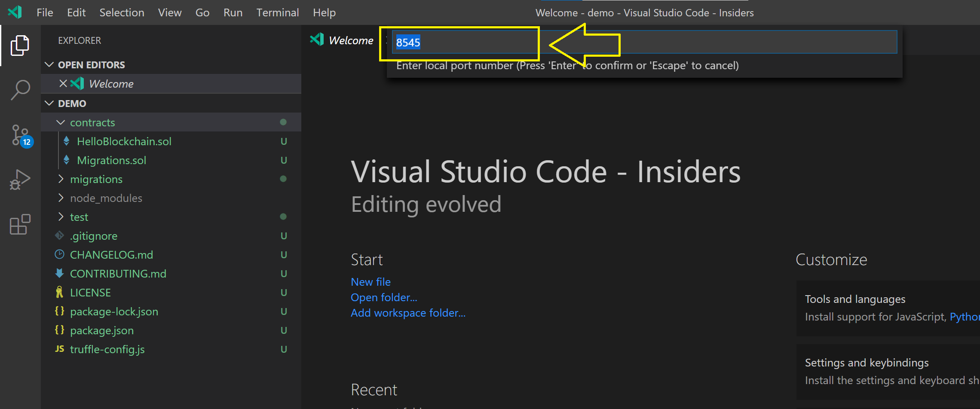Viewport: 980px width, 409px height.
Task: Click the Open folder... link
Action: (384, 297)
